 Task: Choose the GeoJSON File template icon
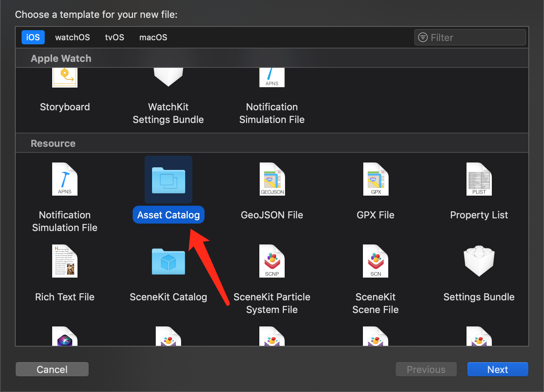272,179
